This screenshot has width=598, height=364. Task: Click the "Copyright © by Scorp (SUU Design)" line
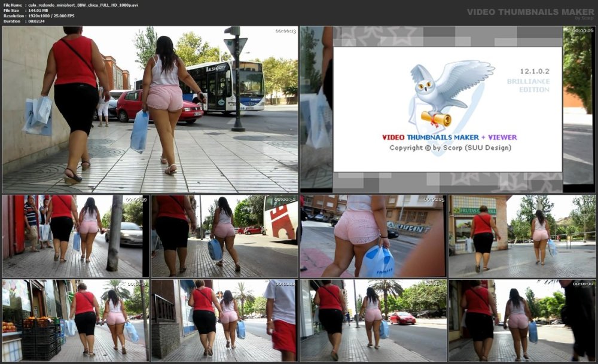click(x=450, y=148)
